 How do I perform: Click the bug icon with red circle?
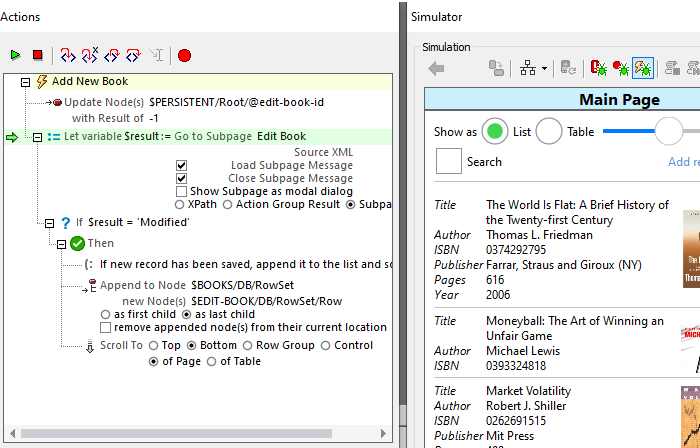coord(622,68)
